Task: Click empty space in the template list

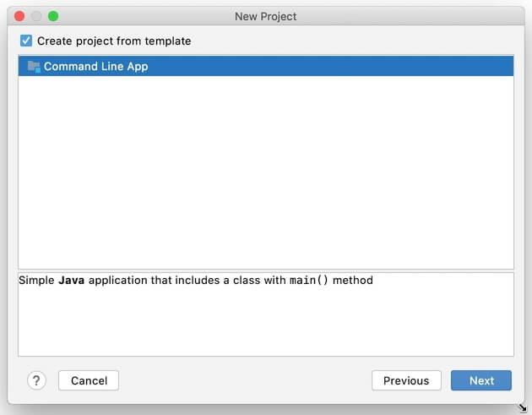Action: pyautogui.click(x=265, y=169)
